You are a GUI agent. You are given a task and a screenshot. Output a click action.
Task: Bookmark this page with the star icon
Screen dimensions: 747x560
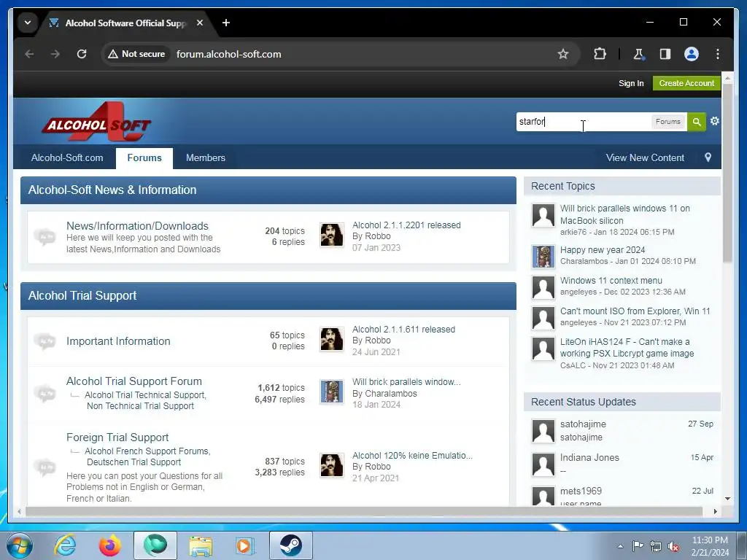[x=563, y=54]
